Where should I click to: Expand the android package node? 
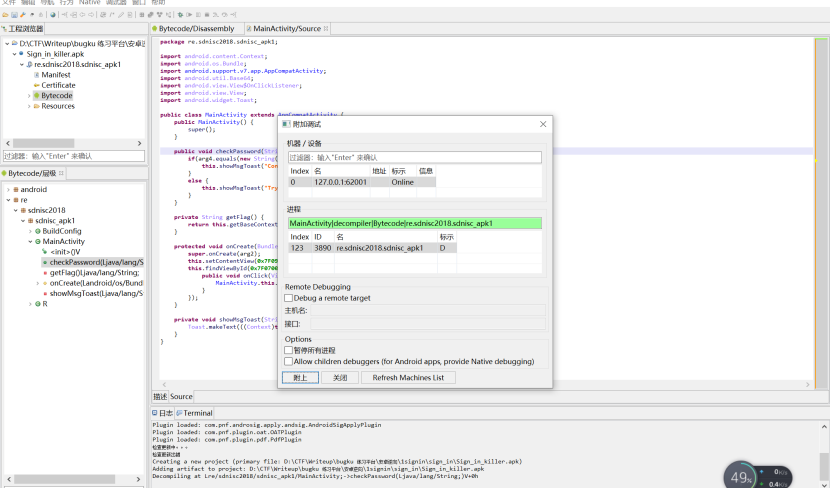click(8, 189)
